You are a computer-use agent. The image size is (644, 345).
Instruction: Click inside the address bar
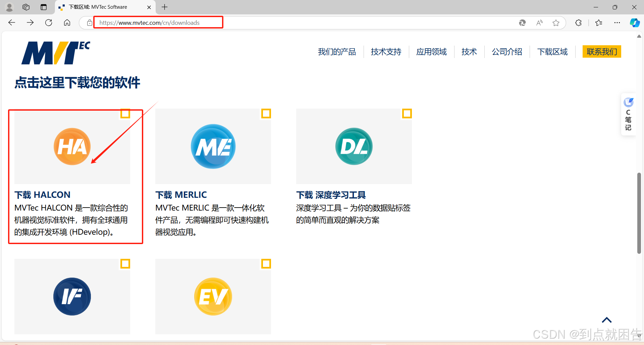coord(158,22)
